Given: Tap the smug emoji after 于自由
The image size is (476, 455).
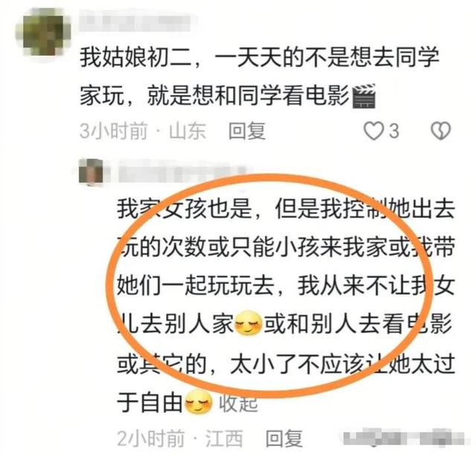Looking at the screenshot, I should click(x=199, y=402).
